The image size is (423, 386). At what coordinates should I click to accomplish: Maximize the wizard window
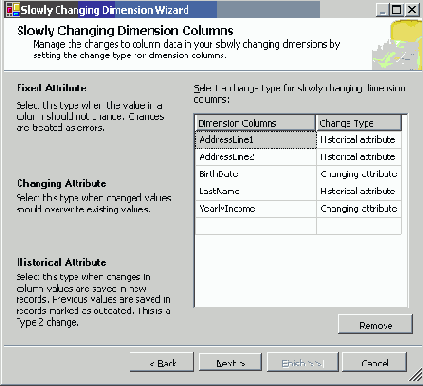click(x=396, y=10)
